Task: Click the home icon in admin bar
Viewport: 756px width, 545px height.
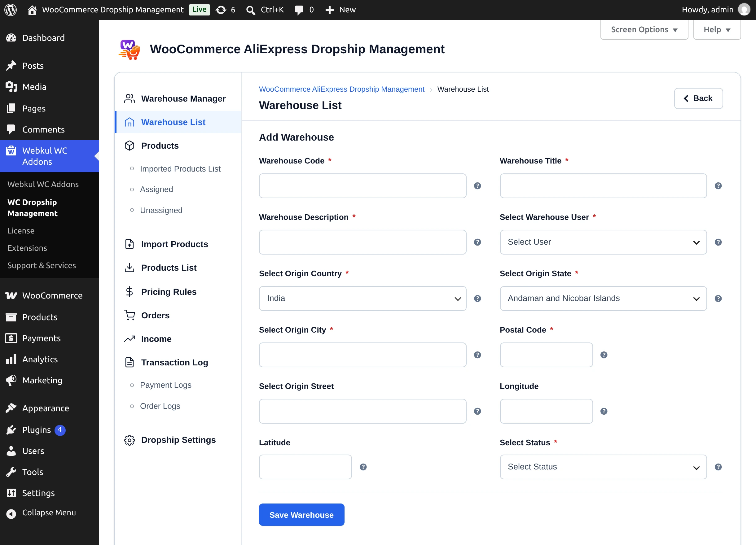Action: click(x=32, y=10)
